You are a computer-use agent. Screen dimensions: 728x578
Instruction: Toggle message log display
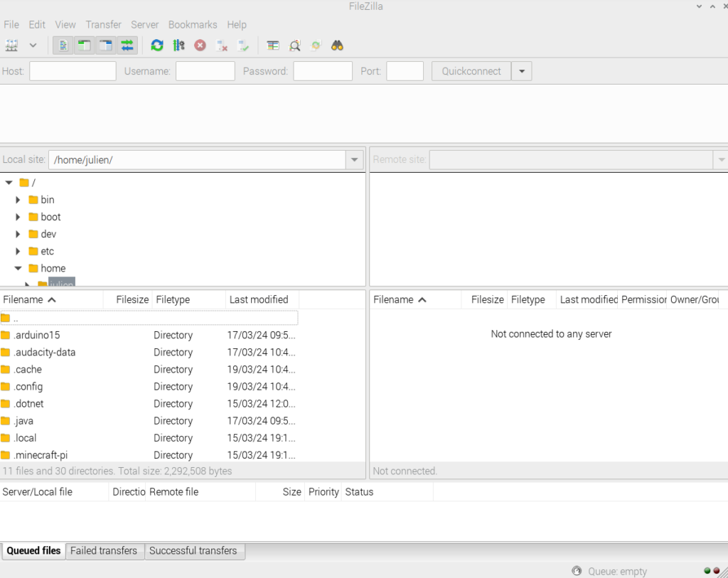(63, 46)
